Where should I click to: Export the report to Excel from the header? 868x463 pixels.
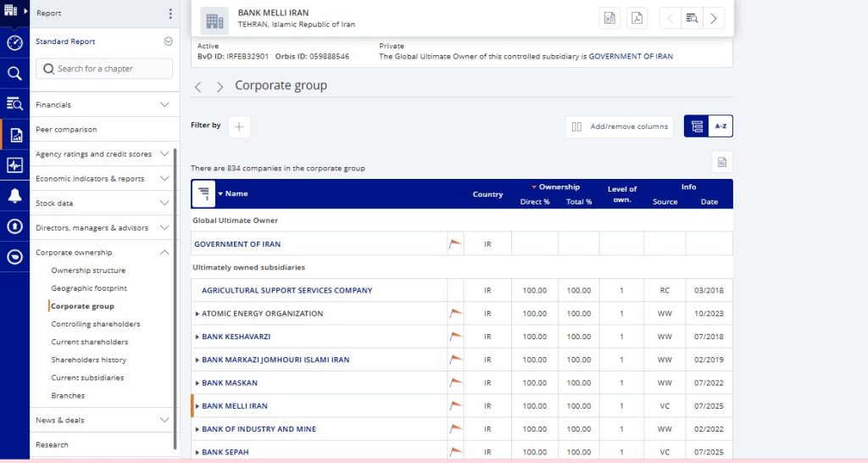click(x=609, y=19)
